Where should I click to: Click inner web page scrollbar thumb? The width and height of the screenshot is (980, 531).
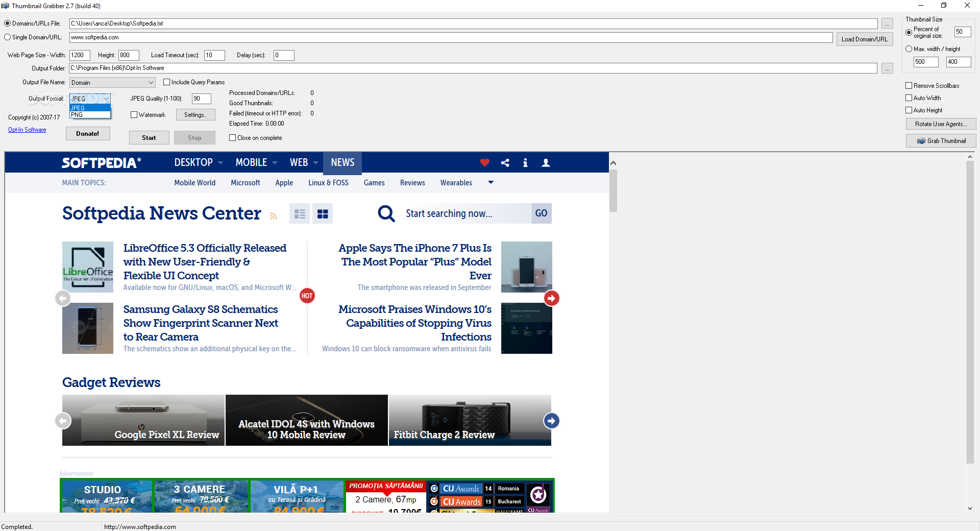(613, 191)
